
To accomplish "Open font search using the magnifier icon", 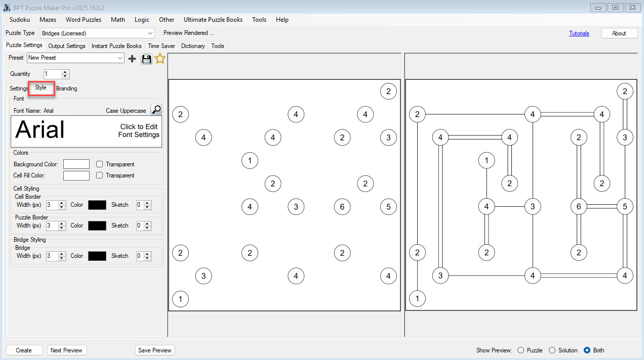I will 156,109.
